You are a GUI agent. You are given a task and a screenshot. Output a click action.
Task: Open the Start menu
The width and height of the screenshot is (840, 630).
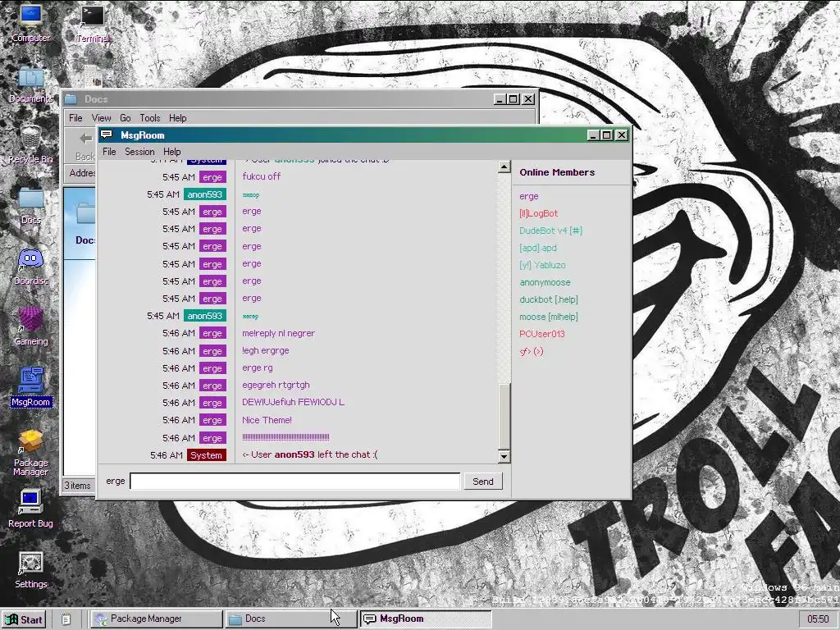(24, 619)
